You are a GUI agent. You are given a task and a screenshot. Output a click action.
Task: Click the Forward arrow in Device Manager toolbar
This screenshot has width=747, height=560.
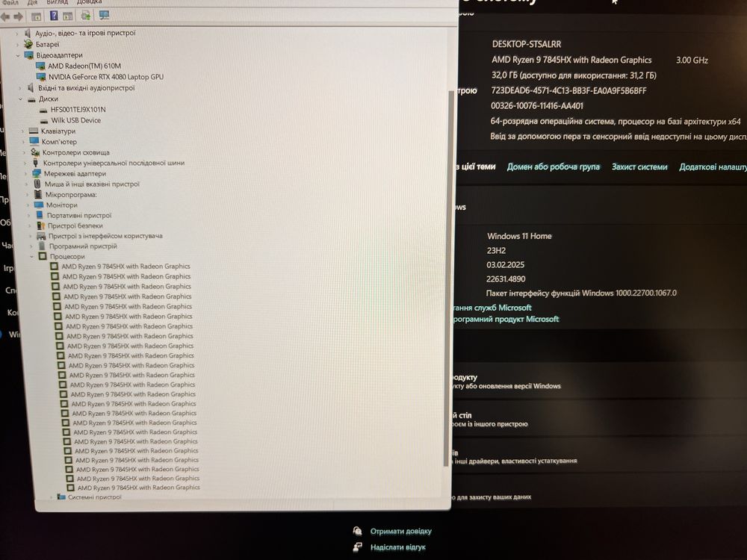(18, 17)
